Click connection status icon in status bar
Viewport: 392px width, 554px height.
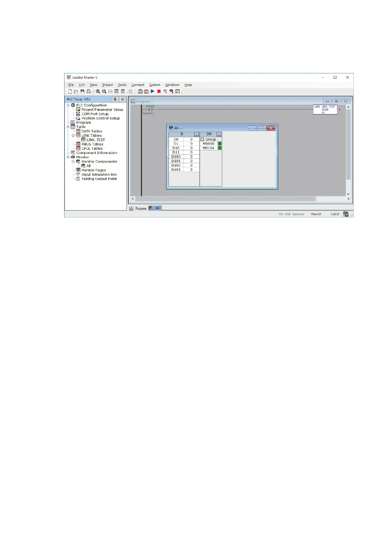click(346, 214)
